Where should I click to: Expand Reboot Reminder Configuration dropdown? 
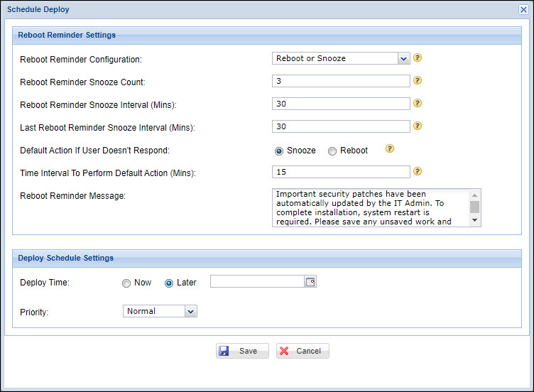(403, 58)
